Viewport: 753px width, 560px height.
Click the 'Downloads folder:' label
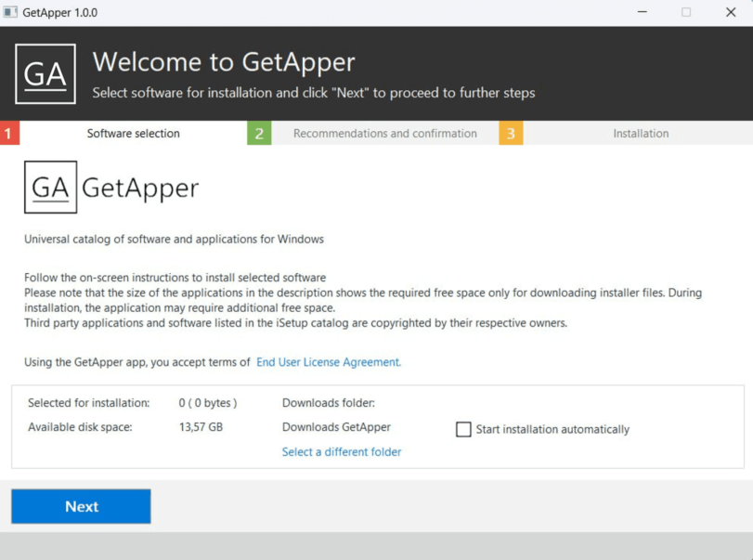tap(329, 402)
